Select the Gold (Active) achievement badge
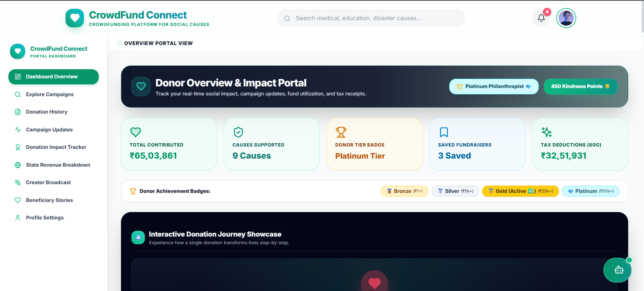644x291 pixels. [x=520, y=191]
